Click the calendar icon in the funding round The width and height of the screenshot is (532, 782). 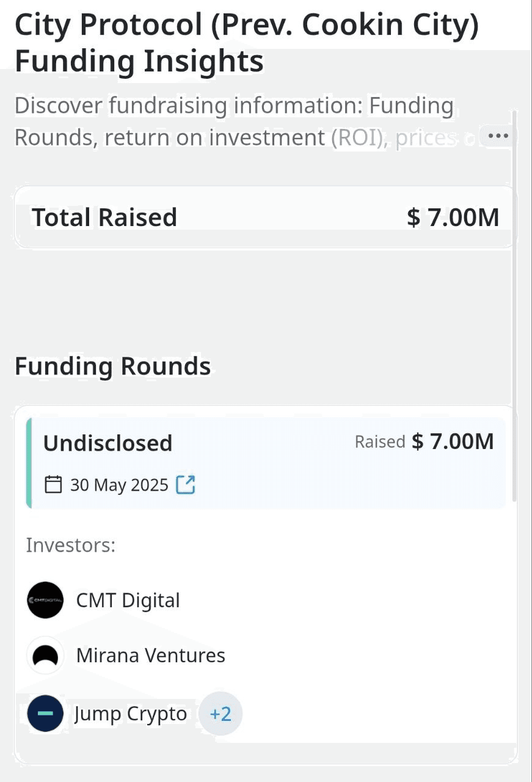click(x=54, y=485)
